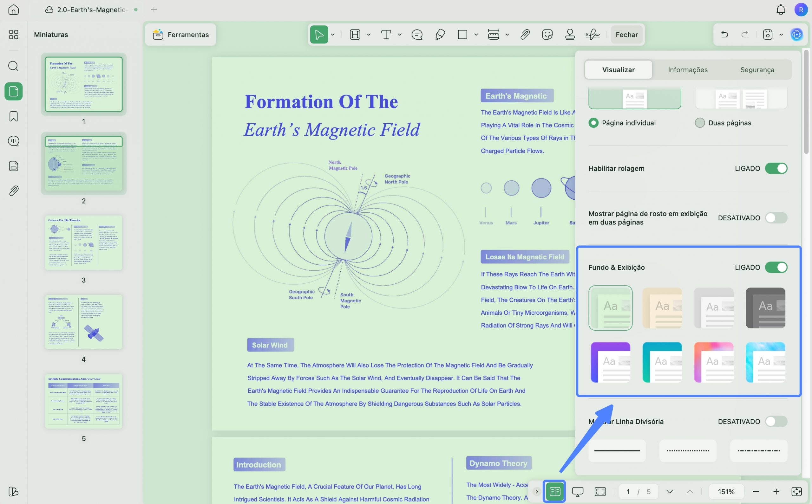Expand rectangle shape dropdown arrow
Viewport: 812px width, 504px height.
click(476, 34)
